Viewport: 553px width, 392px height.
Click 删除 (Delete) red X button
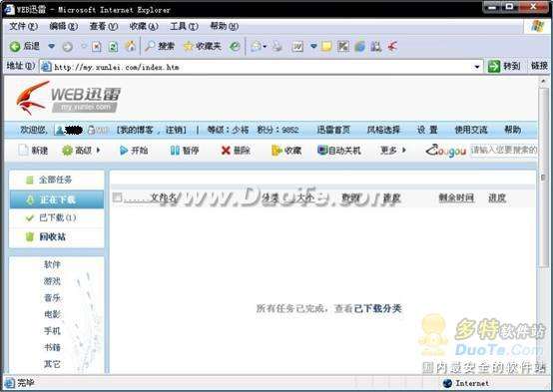[236, 151]
